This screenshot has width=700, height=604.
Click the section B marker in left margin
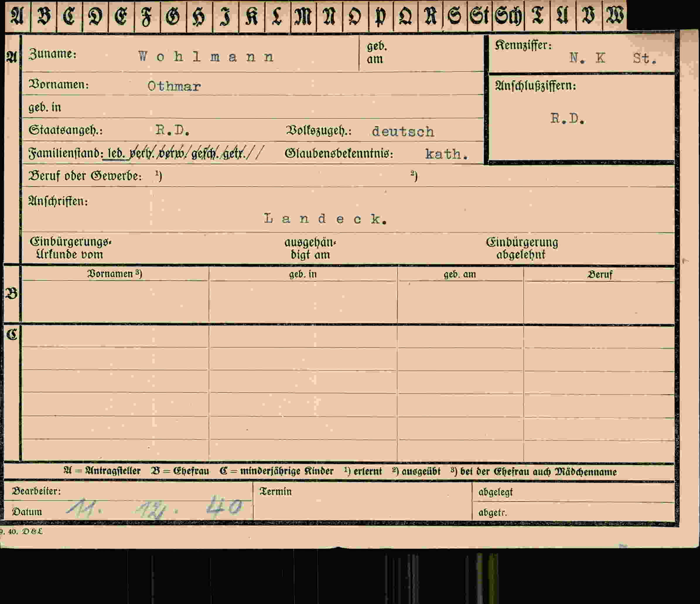(x=11, y=293)
